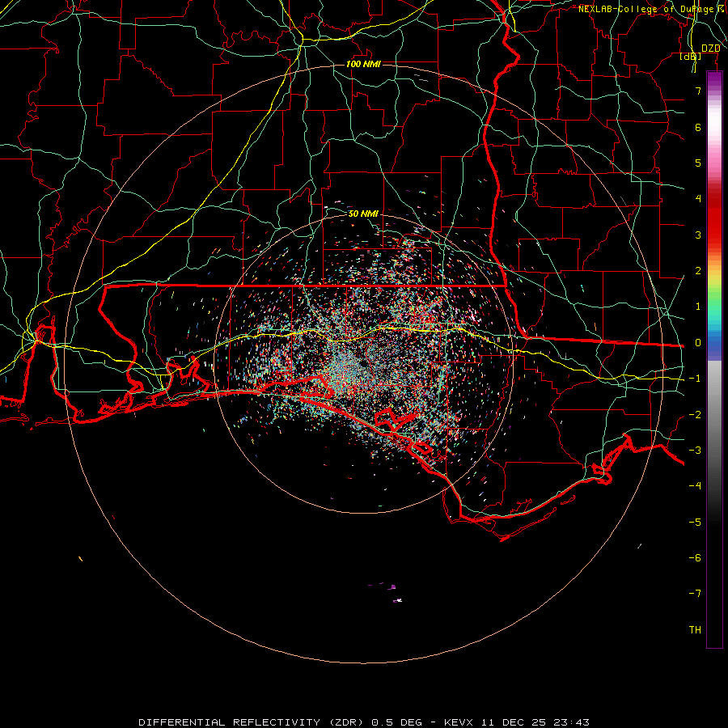
Task: Click the "-6" value on the color scale
Action: coord(695,558)
